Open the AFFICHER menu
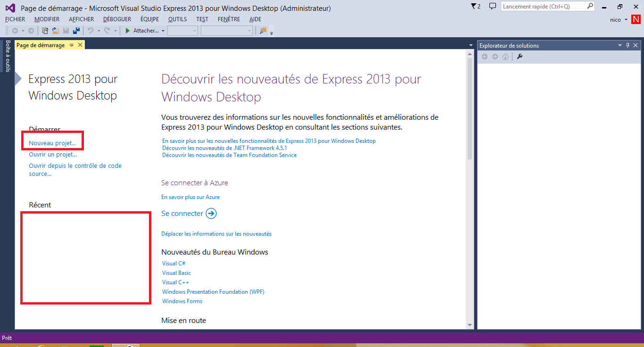Screen dimensions: 644x347 [x=81, y=19]
